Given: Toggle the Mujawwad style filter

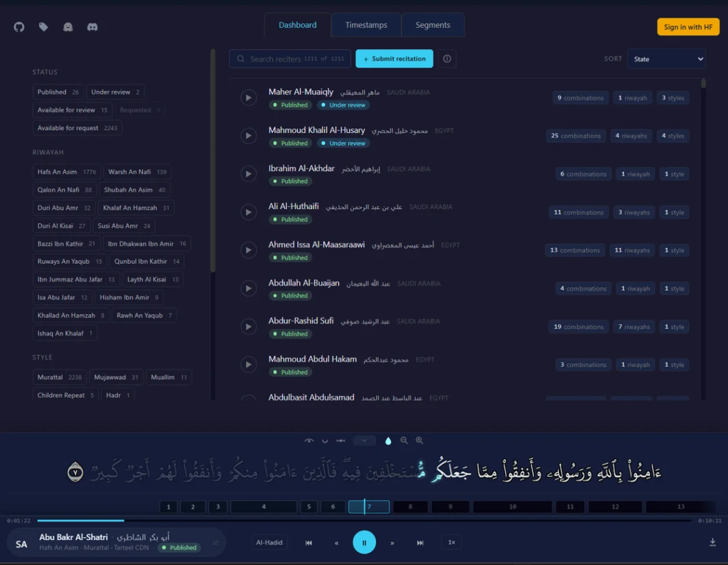Looking at the screenshot, I should click(x=116, y=377).
